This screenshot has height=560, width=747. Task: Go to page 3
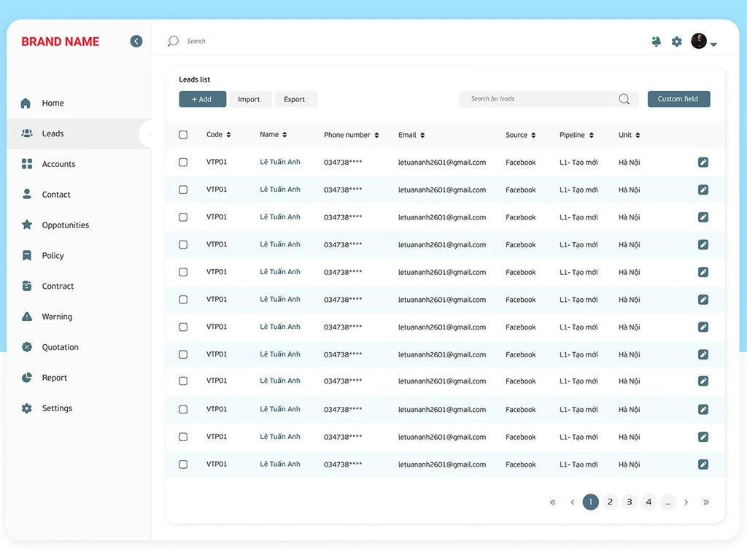630,502
